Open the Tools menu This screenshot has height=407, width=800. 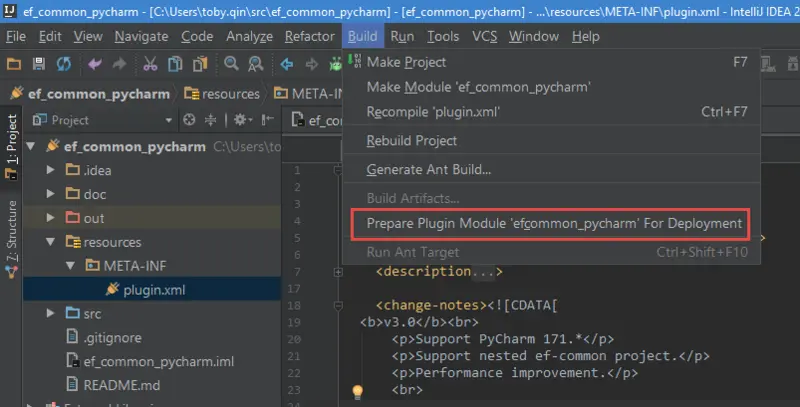click(443, 36)
